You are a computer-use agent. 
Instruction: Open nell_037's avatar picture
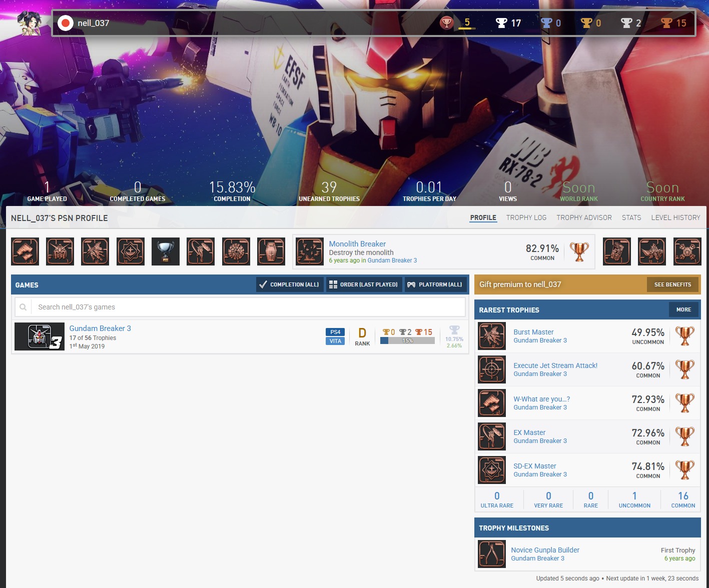coord(29,23)
